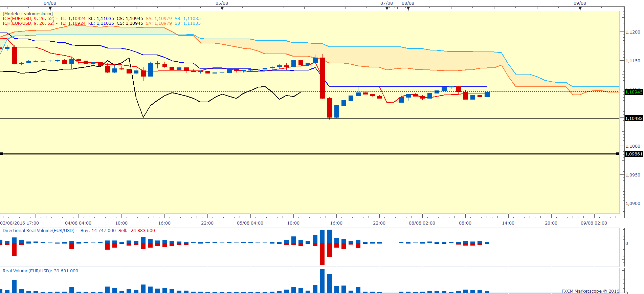Image resolution: width=644 pixels, height=294 pixels.
Task: Select the 08/08 date marker triangle
Action: (x=408, y=9)
